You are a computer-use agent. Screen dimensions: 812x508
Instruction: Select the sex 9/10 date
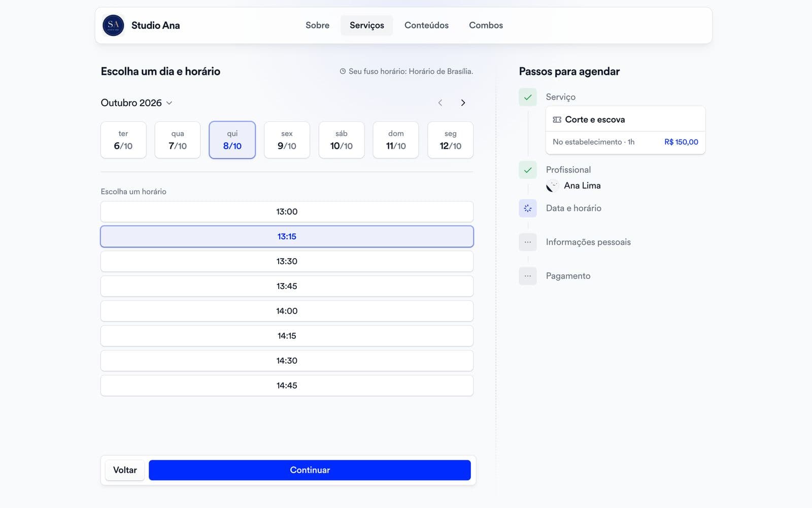287,140
